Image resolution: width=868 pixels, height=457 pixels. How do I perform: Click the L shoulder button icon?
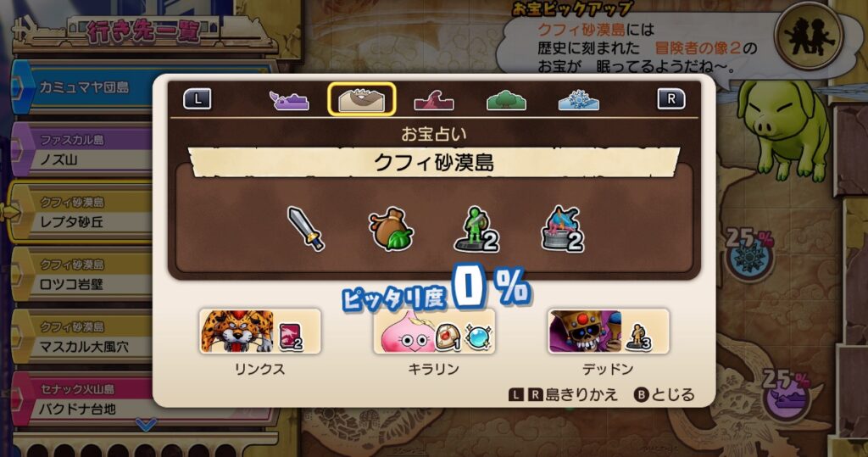[x=197, y=99]
